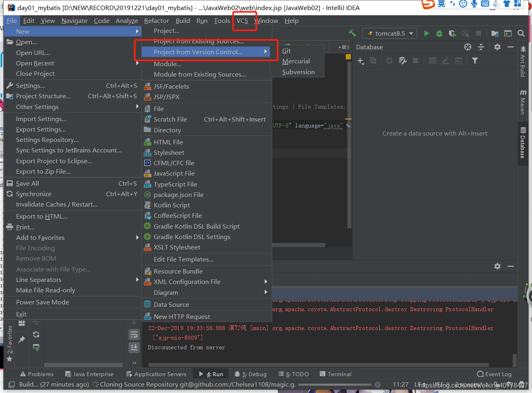The image size is (532, 393).
Task: Click the Database filter funnel icon
Action: tap(475, 61)
